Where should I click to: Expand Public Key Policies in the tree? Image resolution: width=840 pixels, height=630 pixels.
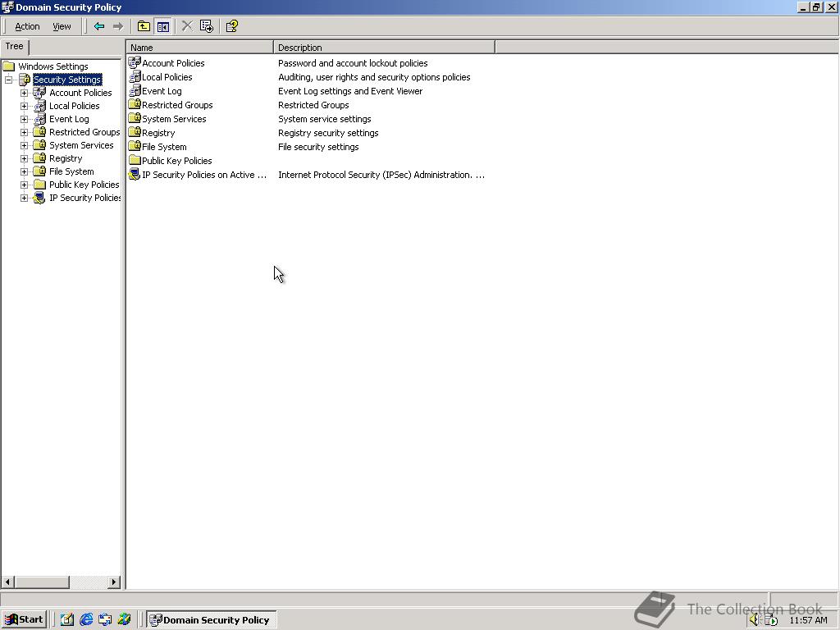(24, 185)
